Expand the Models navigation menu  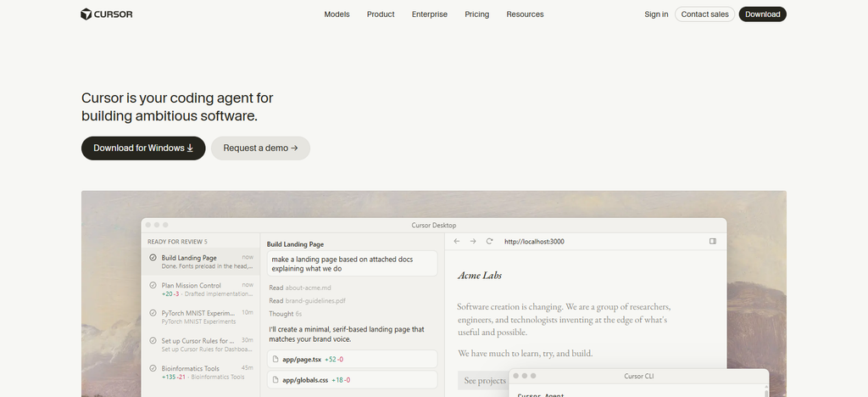(x=337, y=14)
